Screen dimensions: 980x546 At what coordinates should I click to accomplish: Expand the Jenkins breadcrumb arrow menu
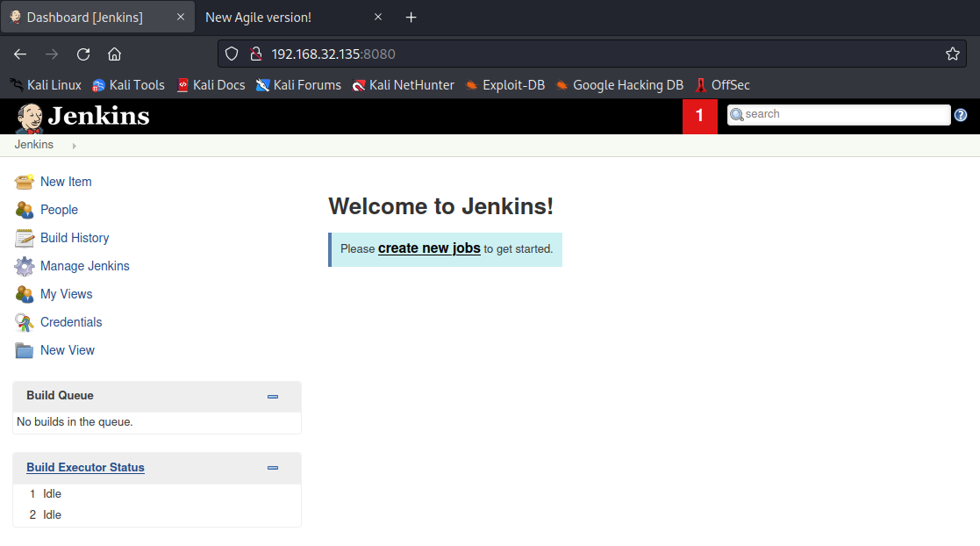[74, 146]
